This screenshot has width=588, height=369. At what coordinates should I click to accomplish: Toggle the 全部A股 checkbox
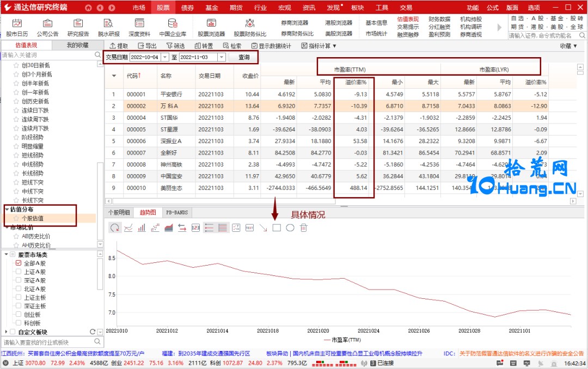point(19,263)
